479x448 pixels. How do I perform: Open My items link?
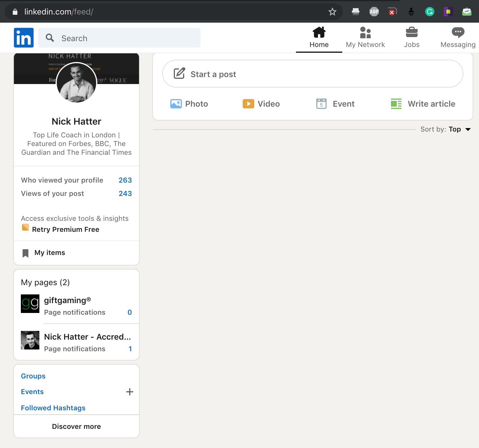[50, 253]
